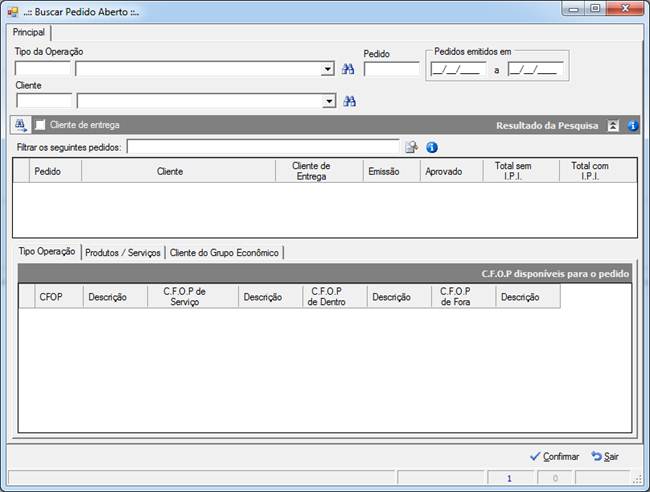Click binoculars icon beside Tipo da Operação

pos(348,69)
